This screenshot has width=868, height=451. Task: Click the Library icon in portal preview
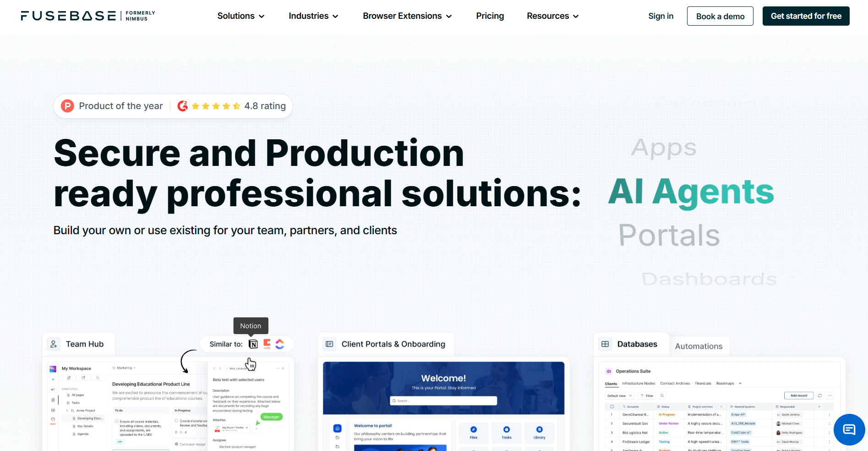(540, 429)
